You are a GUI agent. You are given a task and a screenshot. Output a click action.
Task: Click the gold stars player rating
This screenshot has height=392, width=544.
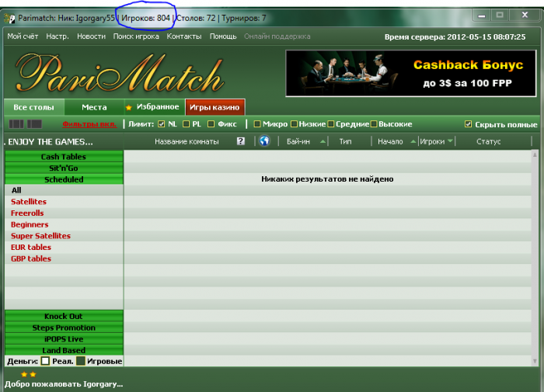coord(28,374)
